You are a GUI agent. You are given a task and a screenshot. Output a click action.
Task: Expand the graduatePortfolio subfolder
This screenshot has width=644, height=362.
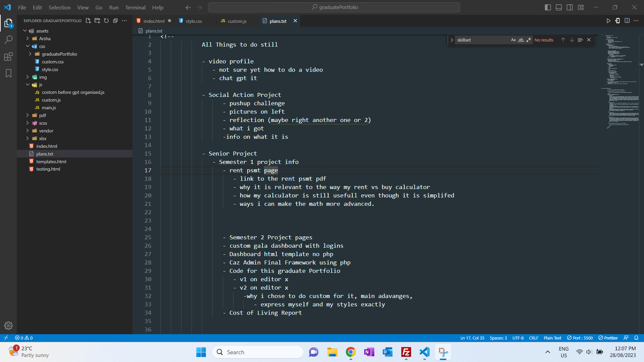[74, 54]
